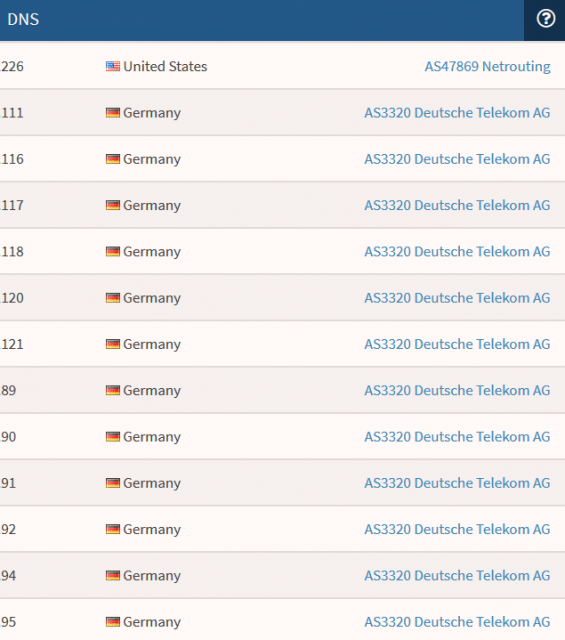Screen dimensions: 565x640
Task: Click the Germany flag in row 116
Action: coord(113,159)
